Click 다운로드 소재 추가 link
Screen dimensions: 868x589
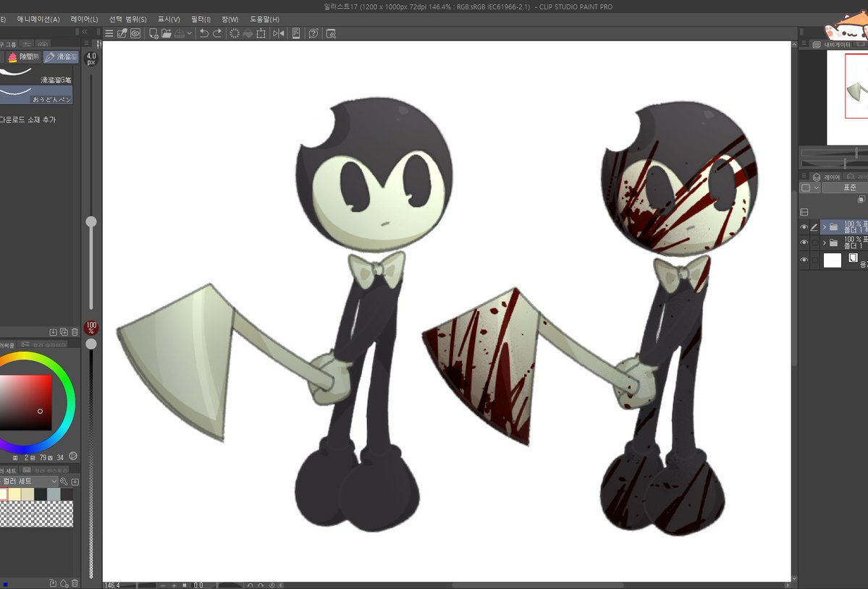28,119
